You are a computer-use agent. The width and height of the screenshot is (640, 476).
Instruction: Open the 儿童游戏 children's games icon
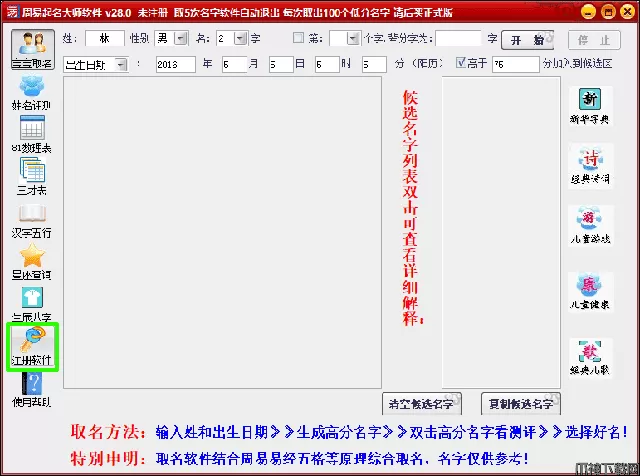(x=590, y=225)
